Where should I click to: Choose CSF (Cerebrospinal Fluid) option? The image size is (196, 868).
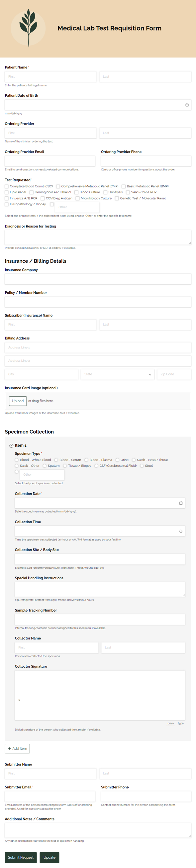(96, 466)
